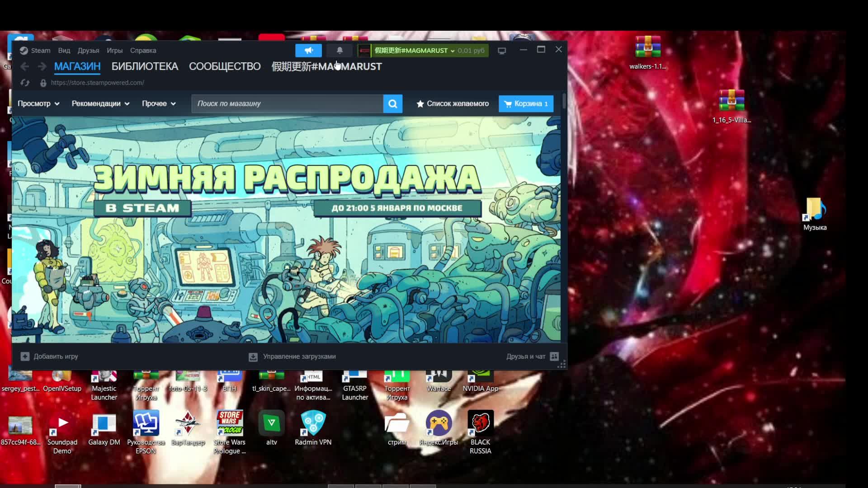868x488 pixels.
Task: Open the notifications bell icon
Action: point(340,51)
